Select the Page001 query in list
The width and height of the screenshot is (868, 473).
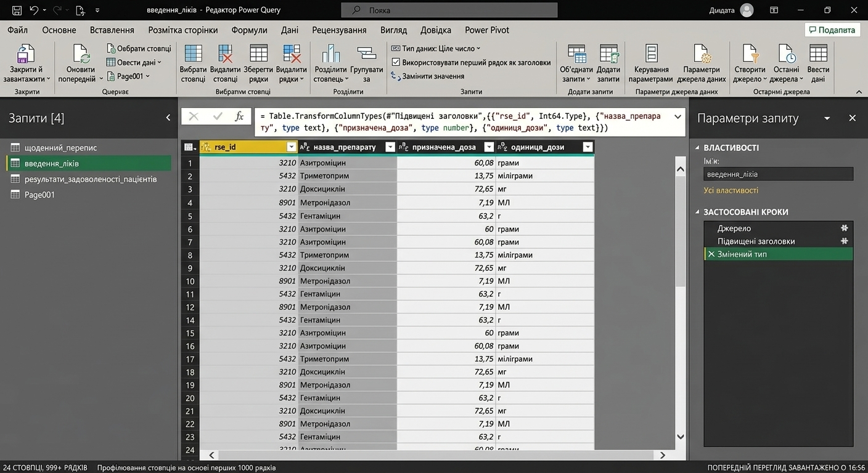click(89, 195)
